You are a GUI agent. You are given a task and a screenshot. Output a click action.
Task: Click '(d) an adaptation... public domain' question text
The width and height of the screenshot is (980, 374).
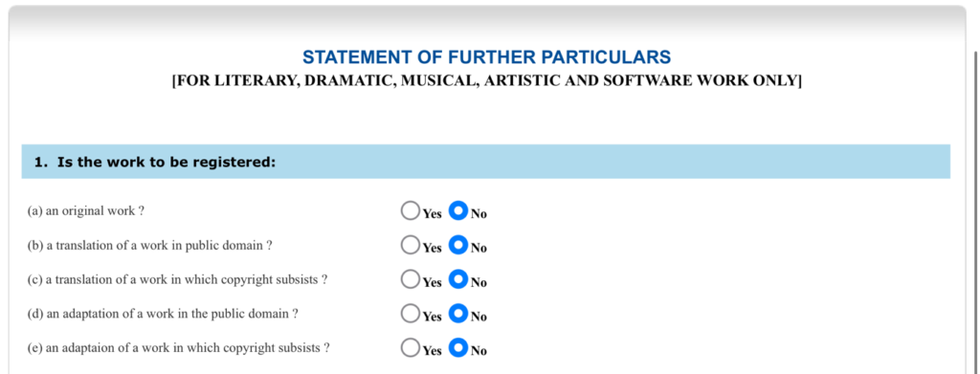point(163,314)
